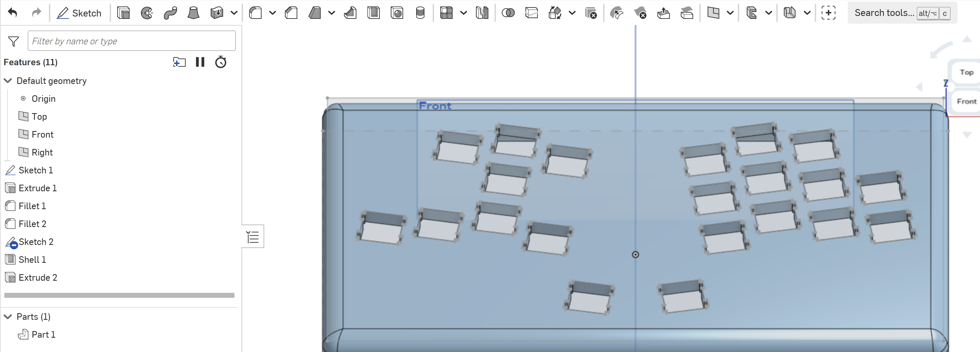Image resolution: width=980 pixels, height=352 pixels.
Task: Type in the Filter by name field
Action: point(131,41)
